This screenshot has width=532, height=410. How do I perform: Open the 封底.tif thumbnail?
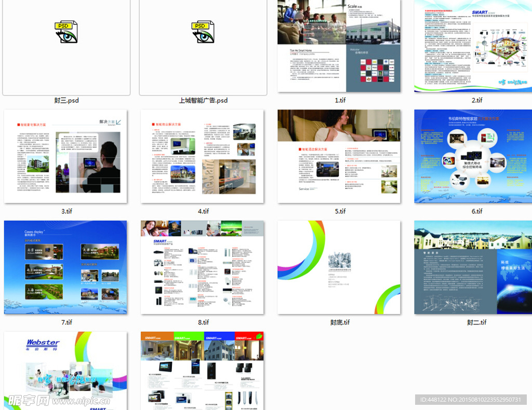point(339,267)
